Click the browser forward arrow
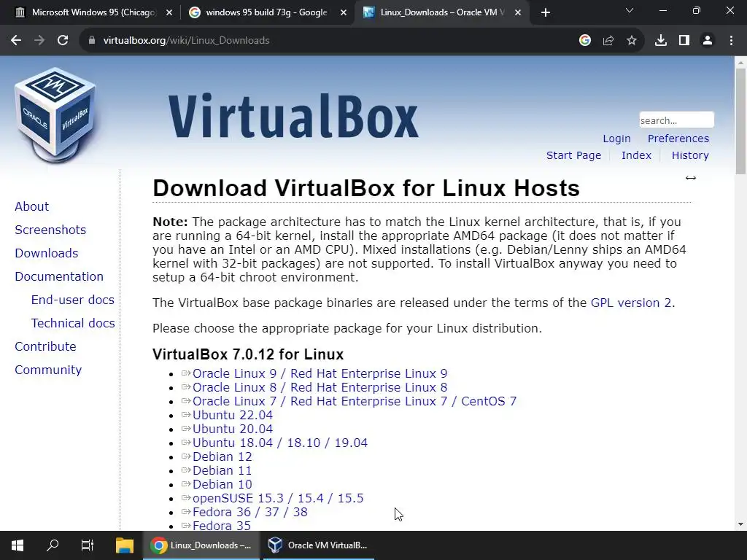This screenshot has height=560, width=747. point(39,41)
